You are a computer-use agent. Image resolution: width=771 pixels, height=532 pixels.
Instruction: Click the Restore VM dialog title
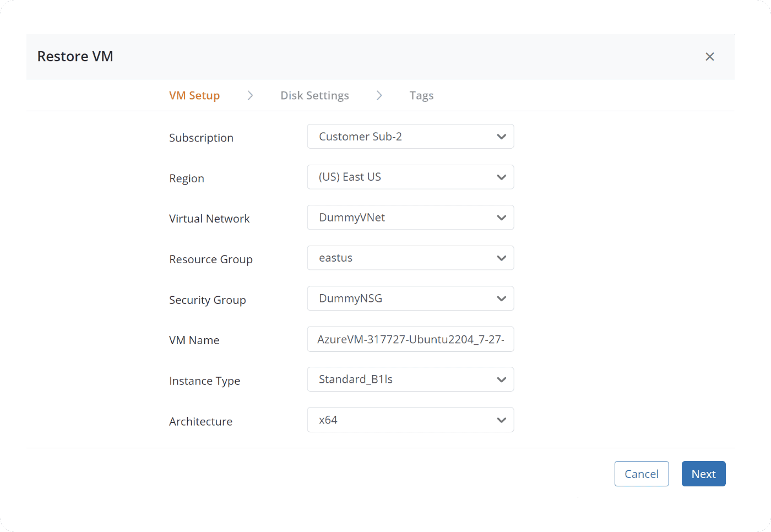coord(75,57)
